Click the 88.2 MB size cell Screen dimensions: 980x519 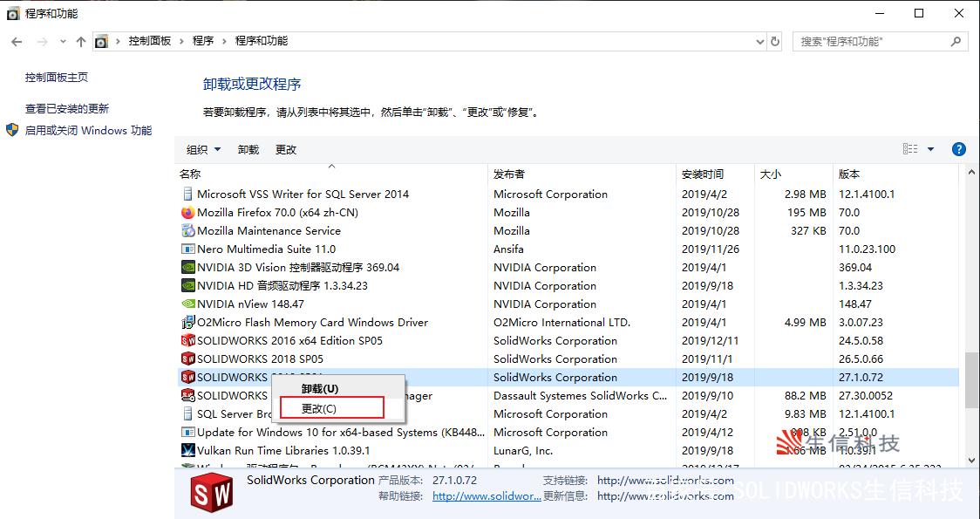click(x=806, y=396)
